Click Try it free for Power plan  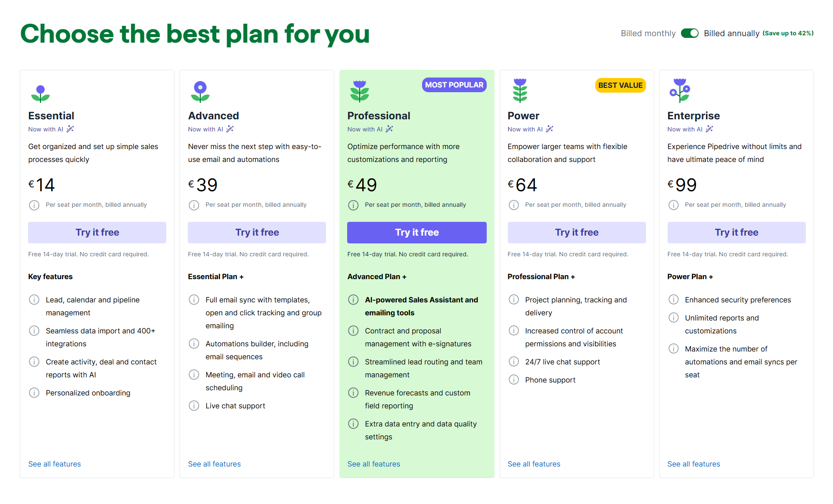(x=576, y=233)
